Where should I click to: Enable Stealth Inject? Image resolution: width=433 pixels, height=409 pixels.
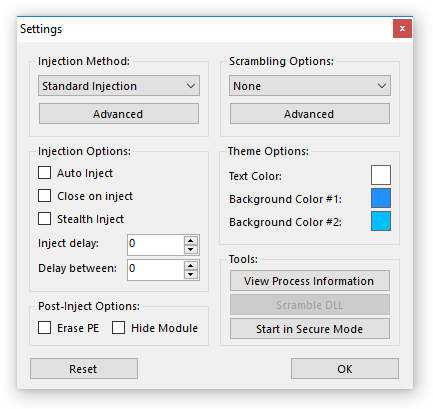[44, 219]
